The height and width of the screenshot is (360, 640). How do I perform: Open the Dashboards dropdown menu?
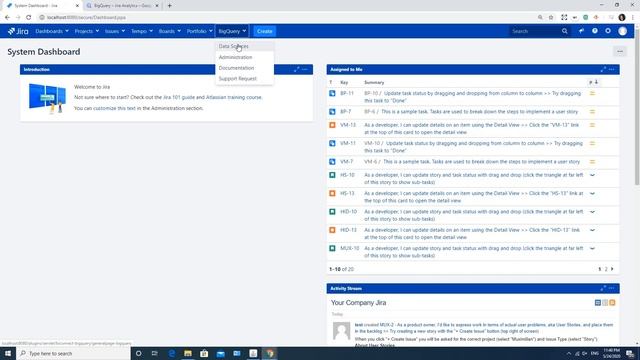(52, 31)
